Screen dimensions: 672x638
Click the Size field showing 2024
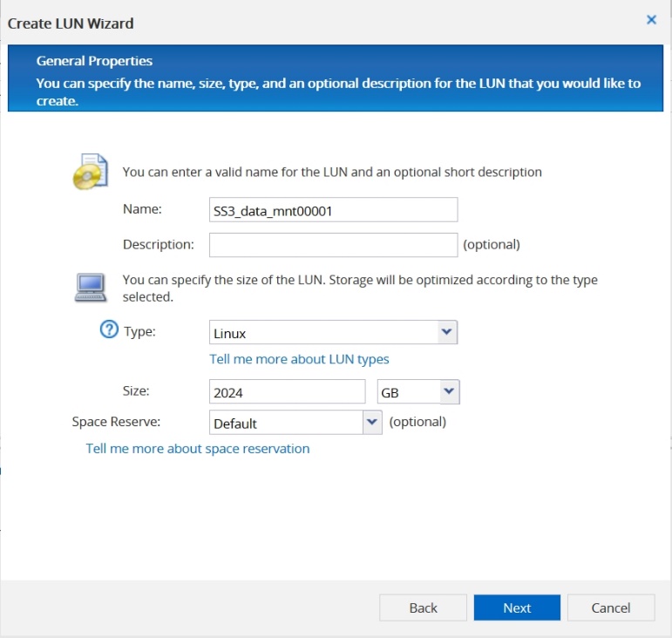click(x=287, y=392)
